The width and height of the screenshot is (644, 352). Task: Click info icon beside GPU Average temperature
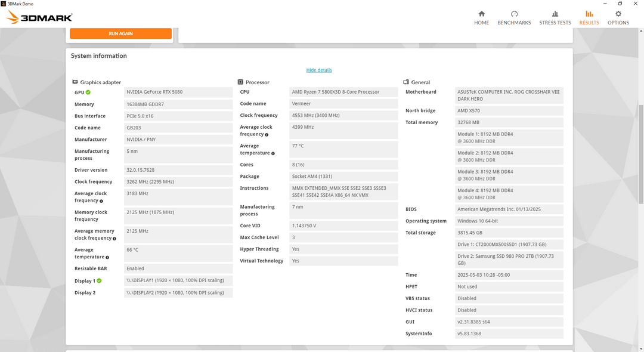pos(107,258)
